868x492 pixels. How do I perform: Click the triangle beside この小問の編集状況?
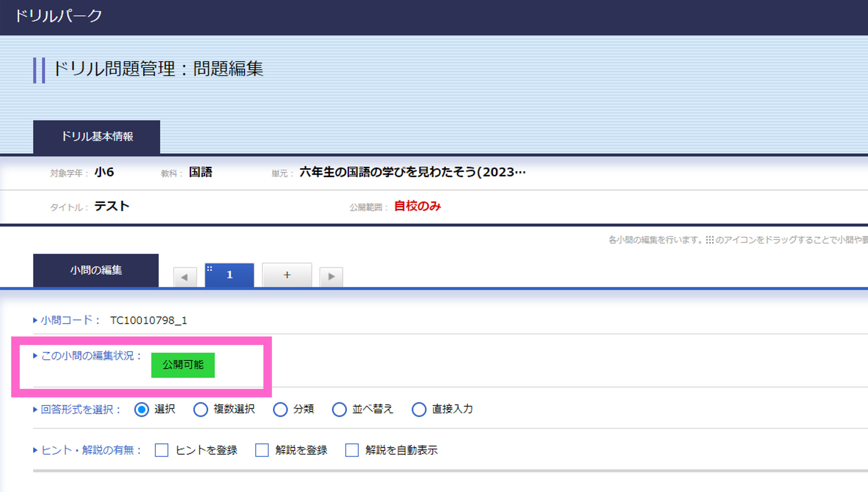tap(35, 356)
